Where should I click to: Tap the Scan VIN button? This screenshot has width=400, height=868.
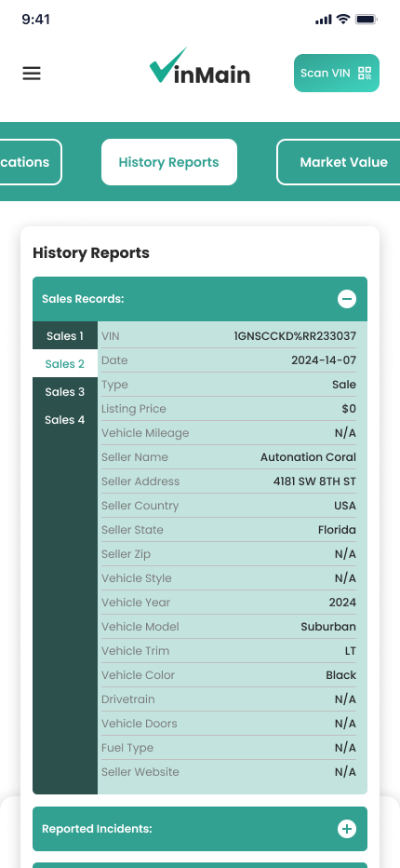[x=337, y=73]
